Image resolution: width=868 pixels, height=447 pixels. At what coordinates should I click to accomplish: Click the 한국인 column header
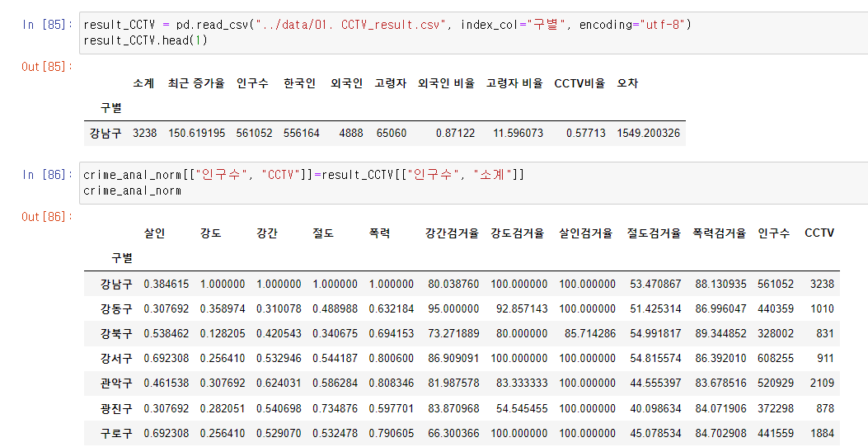point(299,83)
